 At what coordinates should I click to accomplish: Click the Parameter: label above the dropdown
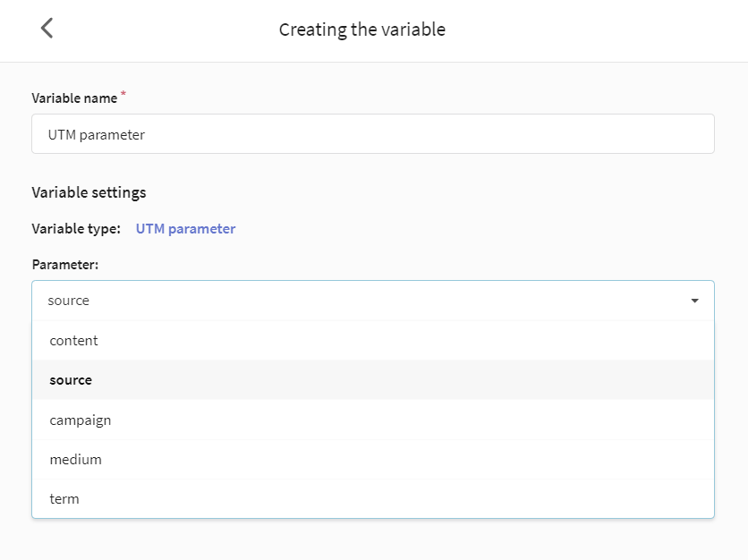point(65,265)
